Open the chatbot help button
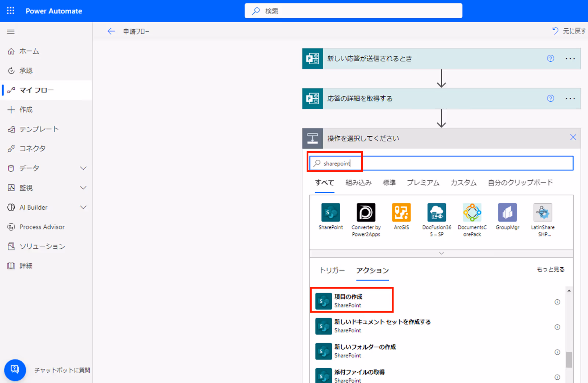 (15, 370)
